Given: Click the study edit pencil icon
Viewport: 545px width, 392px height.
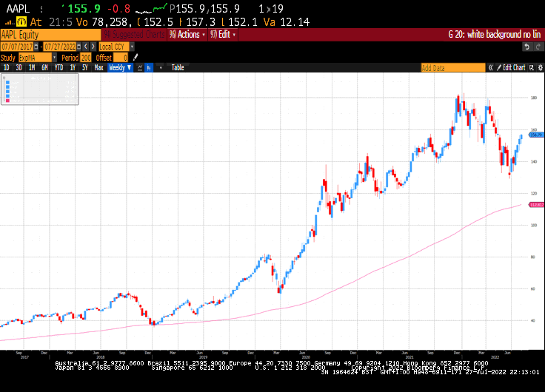Looking at the screenshot, I should click(136, 57).
